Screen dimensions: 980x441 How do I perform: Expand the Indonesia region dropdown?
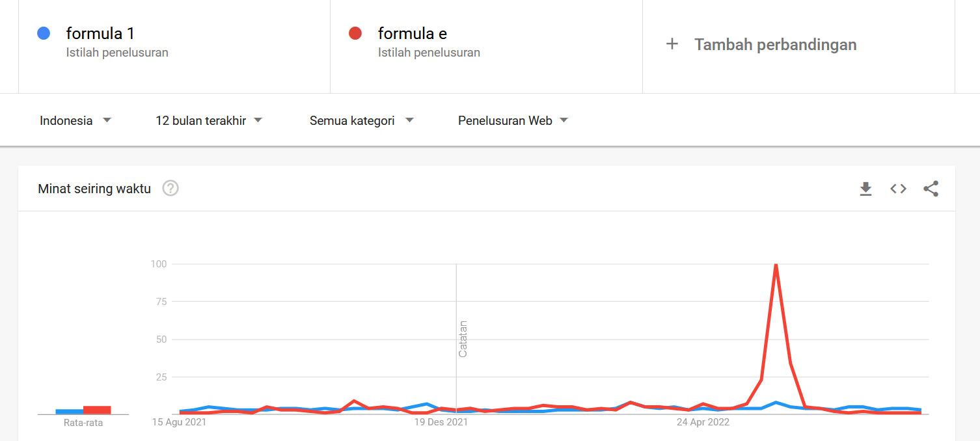click(75, 120)
